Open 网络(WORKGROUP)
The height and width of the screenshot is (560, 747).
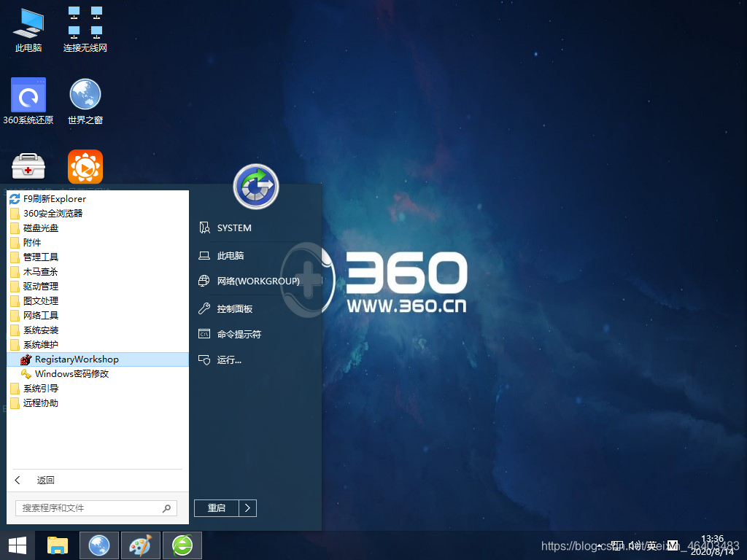pyautogui.click(x=250, y=281)
